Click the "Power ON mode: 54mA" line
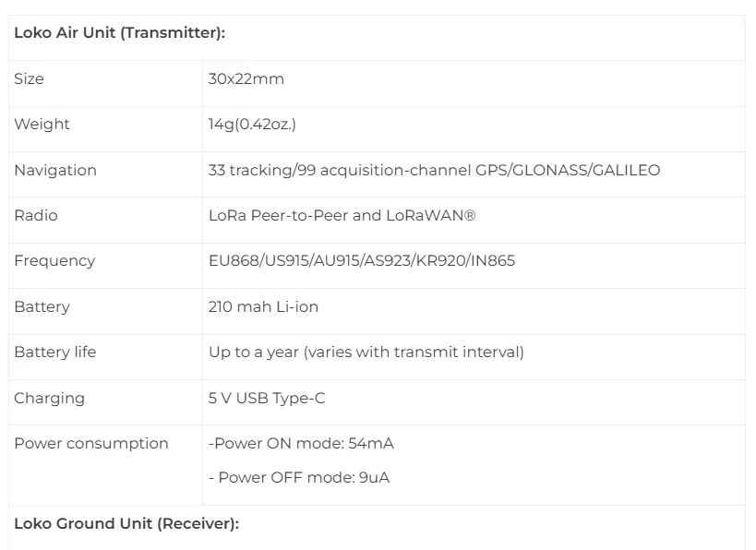The image size is (756, 550). tap(302, 443)
